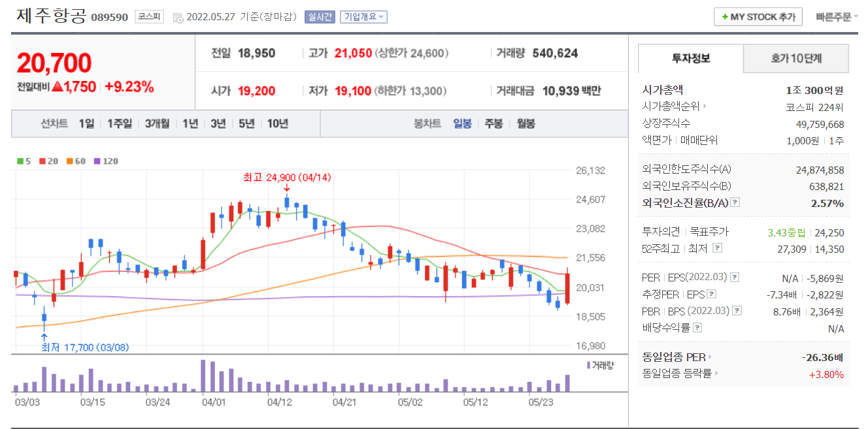This screenshot has height=429, width=868.
Task: Click the 선차트 label
Action: [x=54, y=123]
